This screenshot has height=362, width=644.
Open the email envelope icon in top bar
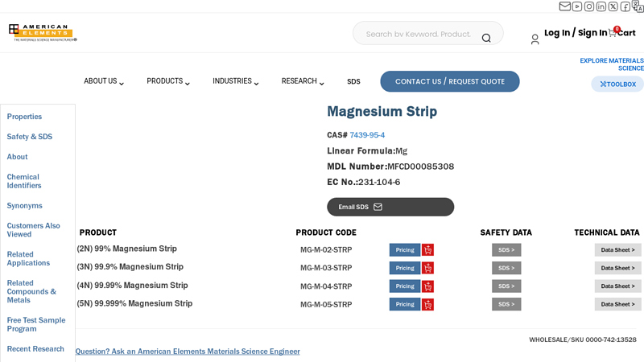coord(565,6)
